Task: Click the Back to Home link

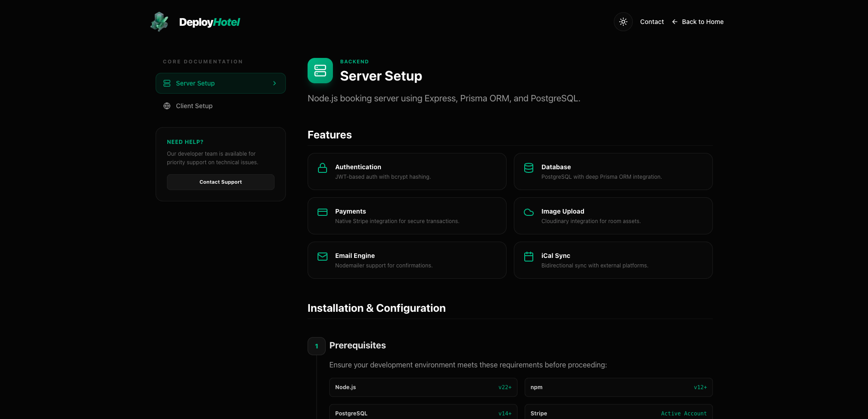Action: pyautogui.click(x=702, y=22)
